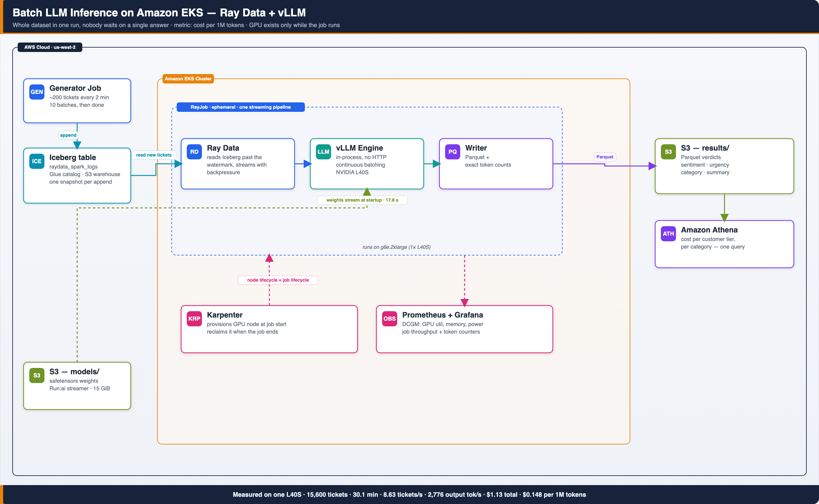
Task: Click 'in-process, no HTTP' text
Action: [x=361, y=157]
